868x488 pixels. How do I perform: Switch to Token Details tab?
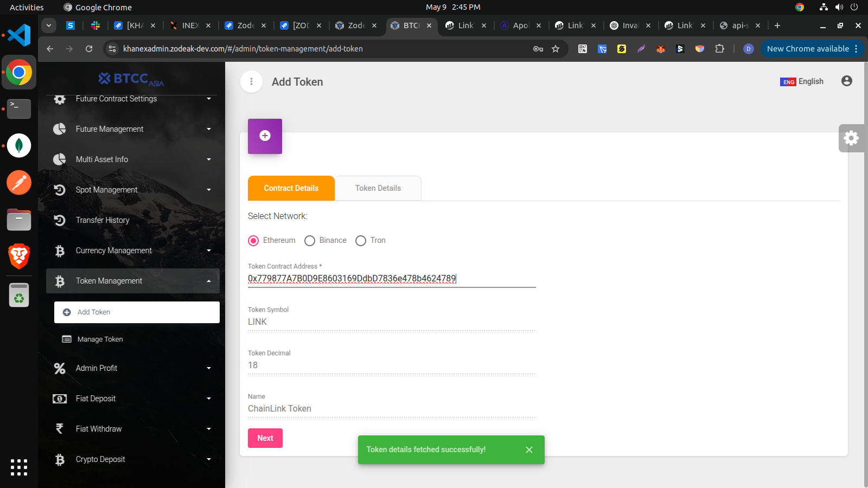click(378, 188)
